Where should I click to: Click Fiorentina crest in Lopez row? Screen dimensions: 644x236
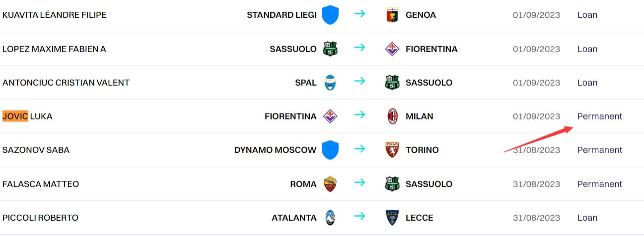tap(392, 49)
